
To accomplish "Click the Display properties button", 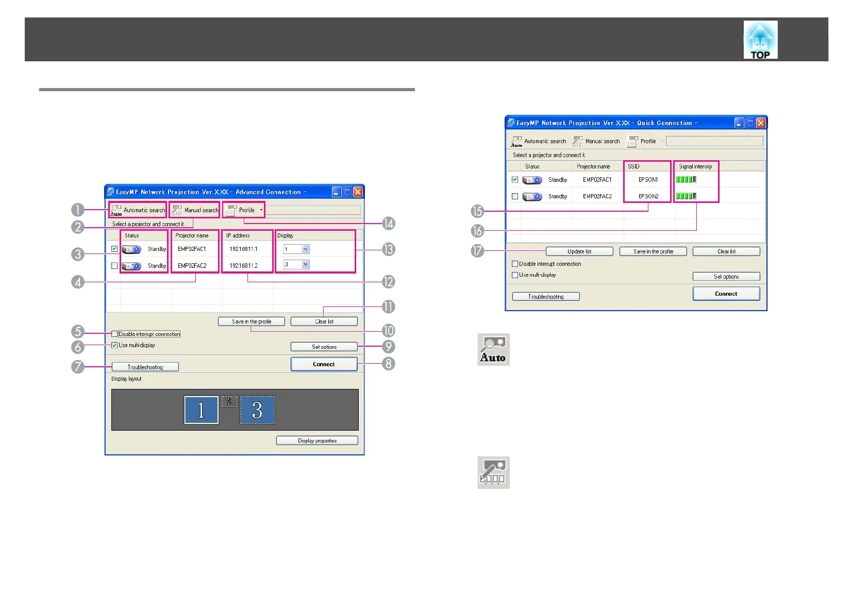I will [317, 441].
